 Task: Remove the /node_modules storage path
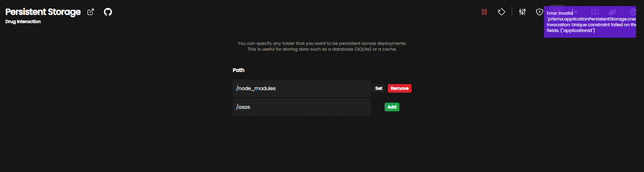click(399, 88)
